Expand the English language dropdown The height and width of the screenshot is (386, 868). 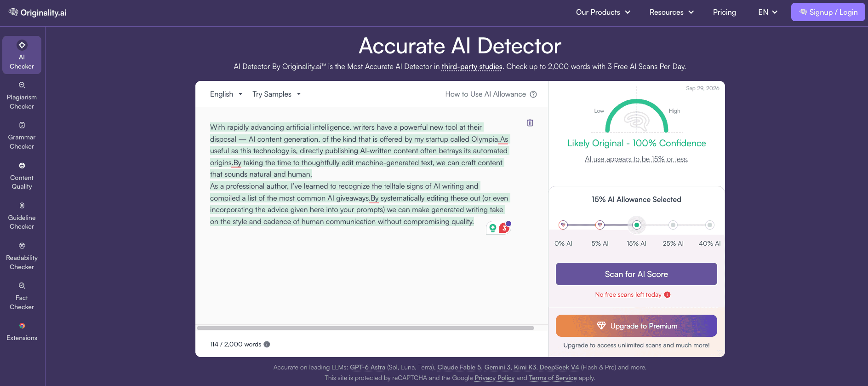click(226, 94)
